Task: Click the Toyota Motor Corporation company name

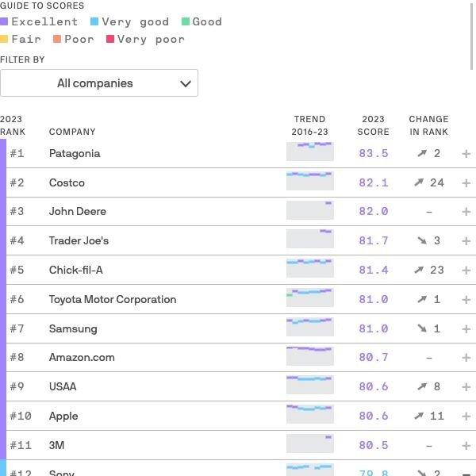Action: 113,299
